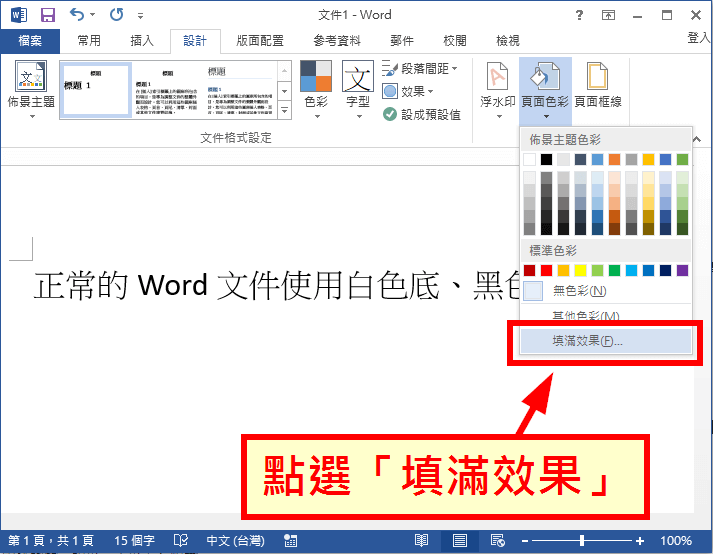The image size is (713, 554).
Task: Click word count 15 個字 in status bar
Action: pos(134,540)
